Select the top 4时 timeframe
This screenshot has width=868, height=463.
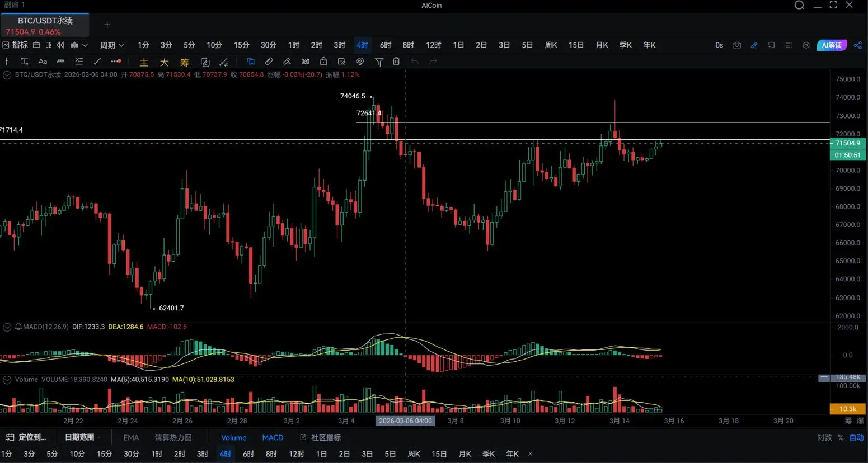(363, 45)
